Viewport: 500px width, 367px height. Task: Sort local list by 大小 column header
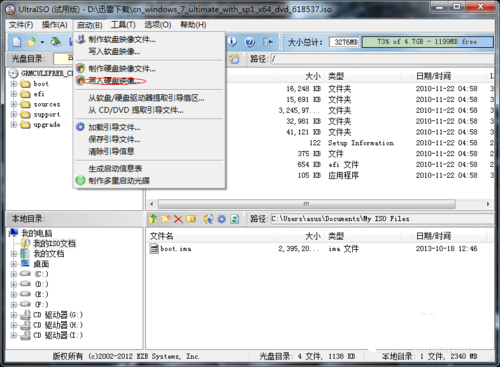tap(299, 236)
